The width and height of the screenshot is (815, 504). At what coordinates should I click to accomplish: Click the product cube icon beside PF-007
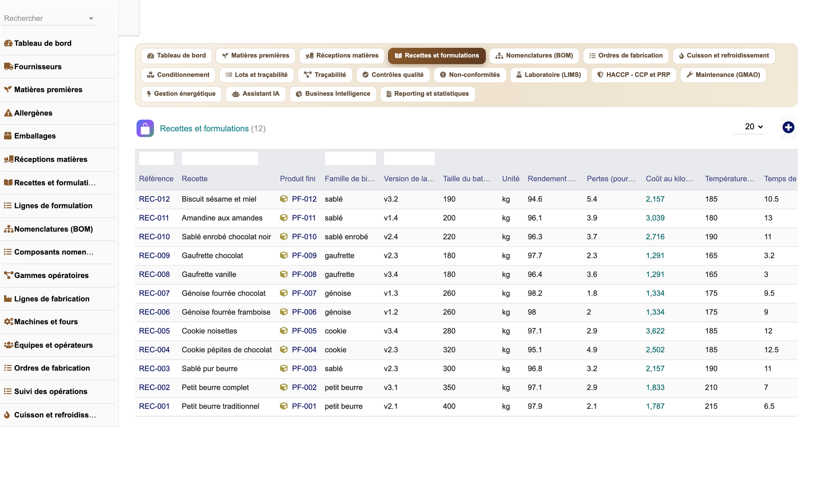pyautogui.click(x=284, y=293)
